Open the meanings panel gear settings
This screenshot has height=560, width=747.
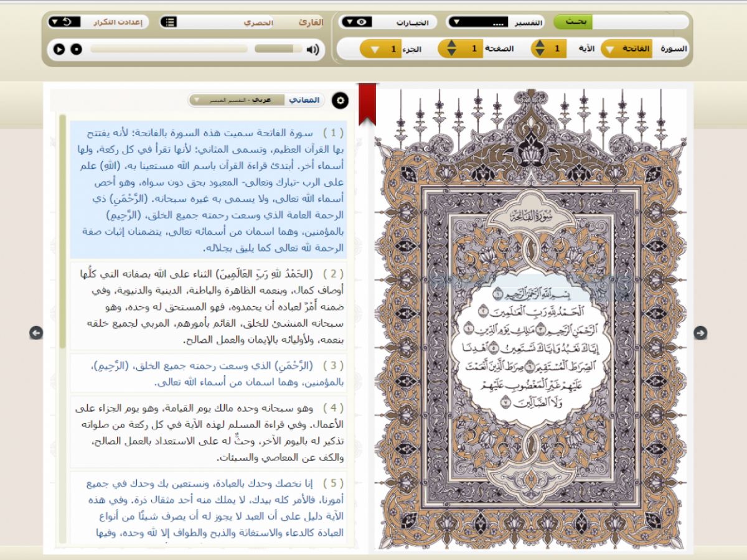(x=340, y=100)
